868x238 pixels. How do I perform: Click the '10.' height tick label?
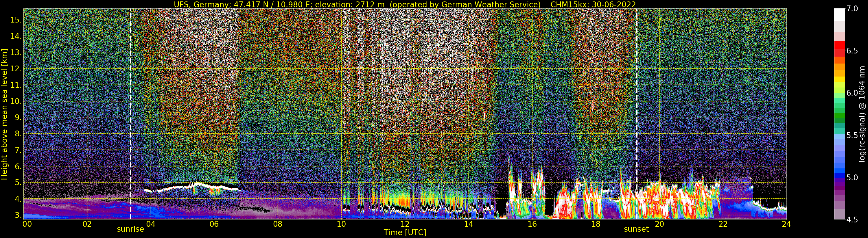pyautogui.click(x=16, y=101)
